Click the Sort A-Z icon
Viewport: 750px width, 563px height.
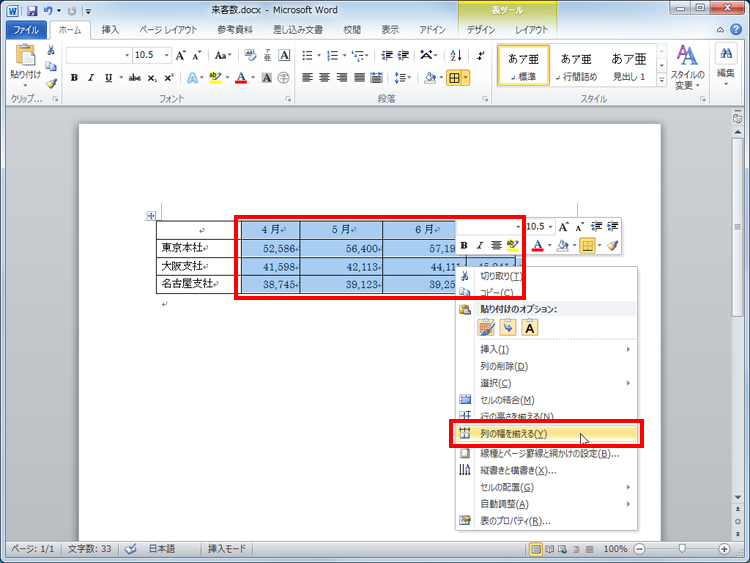[x=456, y=55]
